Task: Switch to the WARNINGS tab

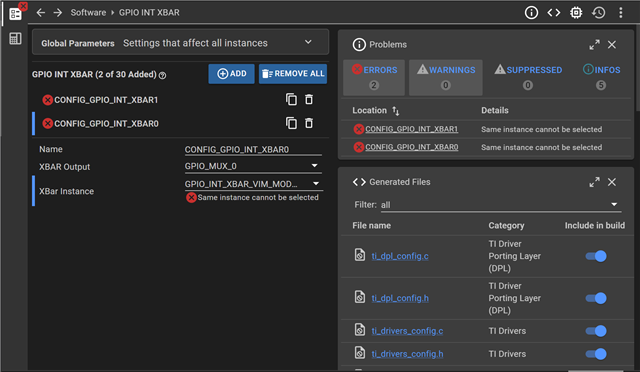Action: [x=446, y=77]
